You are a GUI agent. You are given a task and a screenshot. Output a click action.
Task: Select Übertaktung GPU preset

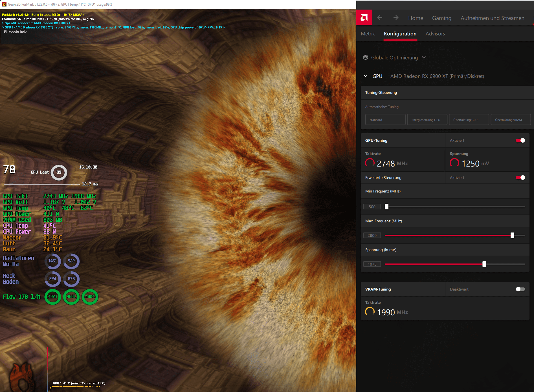point(469,119)
